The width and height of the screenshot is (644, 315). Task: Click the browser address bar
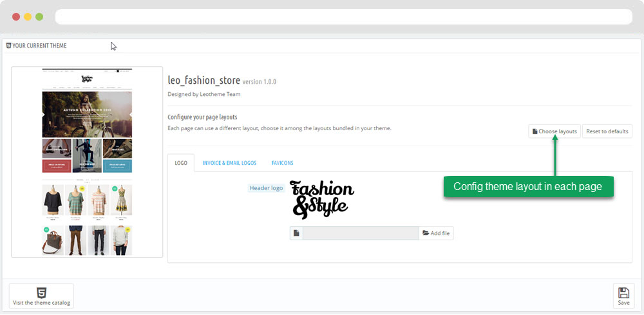[345, 17]
